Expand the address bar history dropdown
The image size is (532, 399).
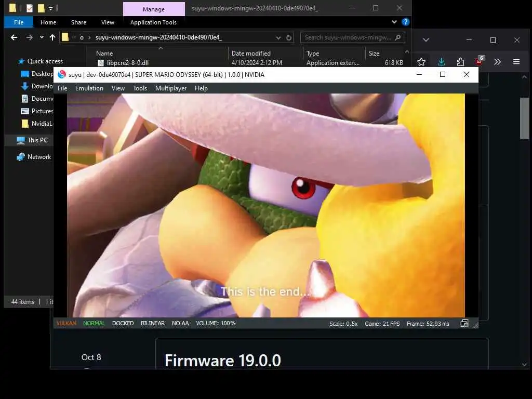[x=278, y=37]
